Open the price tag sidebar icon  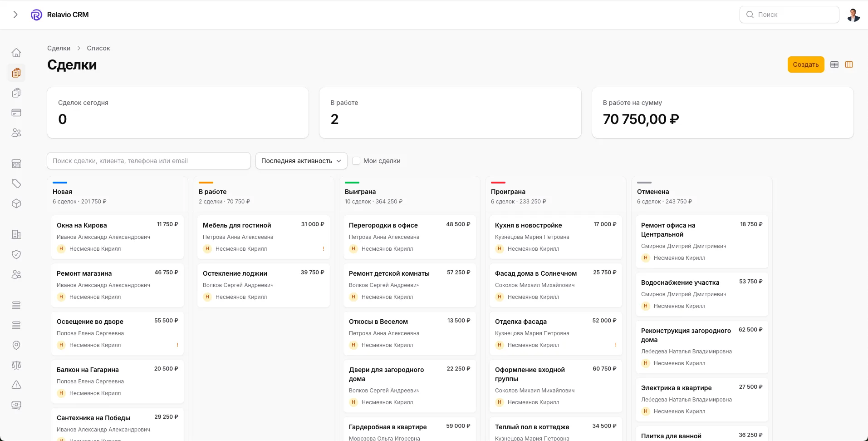pyautogui.click(x=16, y=183)
